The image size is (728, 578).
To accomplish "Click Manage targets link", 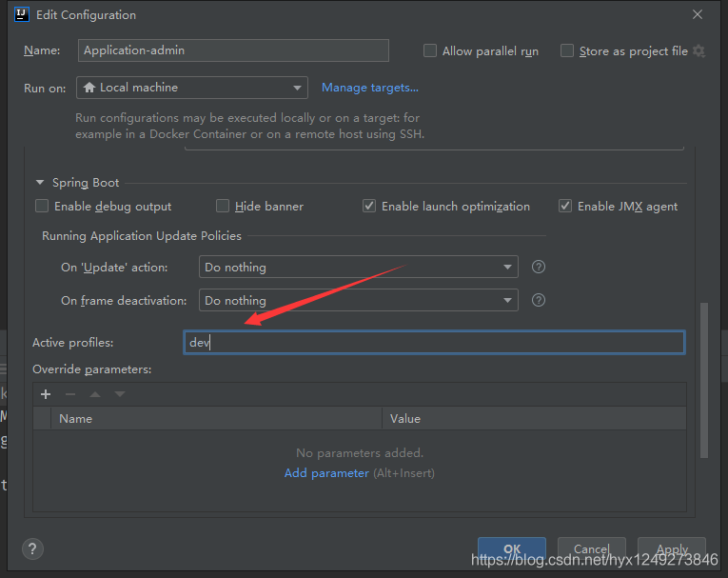I will [x=370, y=88].
